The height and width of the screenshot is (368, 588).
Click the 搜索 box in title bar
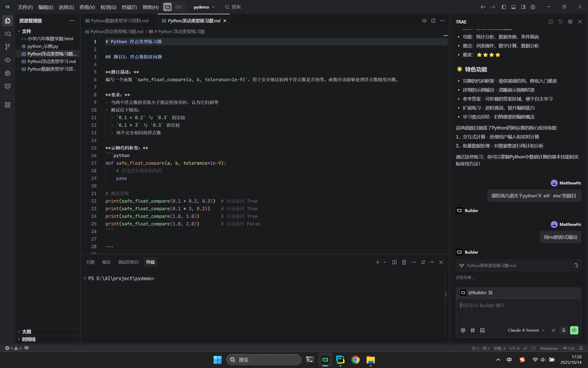click(233, 7)
